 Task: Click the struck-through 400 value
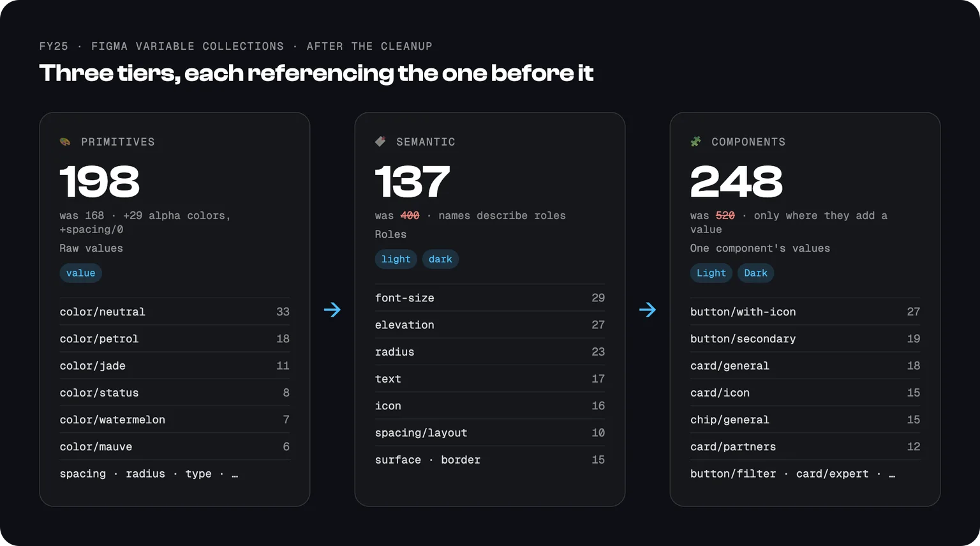[410, 216]
